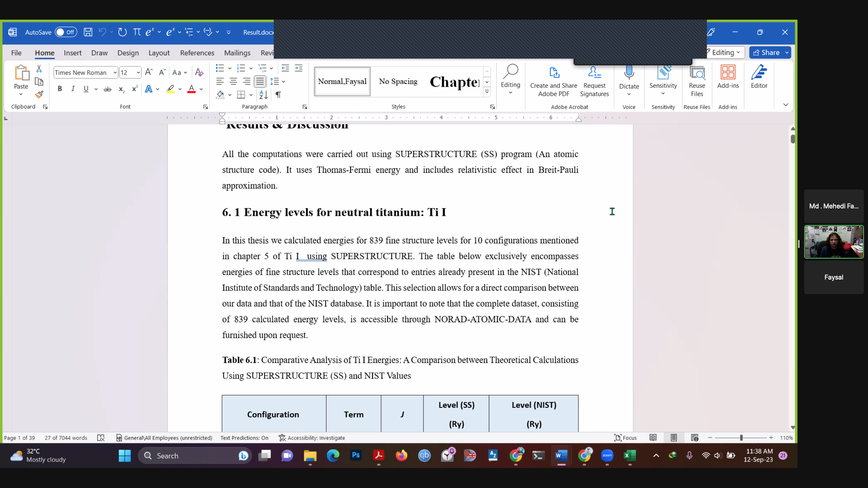This screenshot has width=868, height=488.
Task: Show paragraph marks with pilcrow icon
Action: [278, 95]
